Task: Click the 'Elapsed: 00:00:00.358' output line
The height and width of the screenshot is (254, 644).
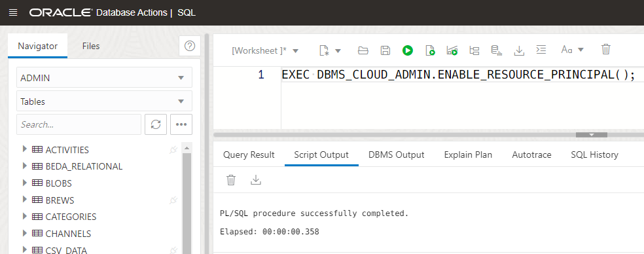Action: pos(270,232)
